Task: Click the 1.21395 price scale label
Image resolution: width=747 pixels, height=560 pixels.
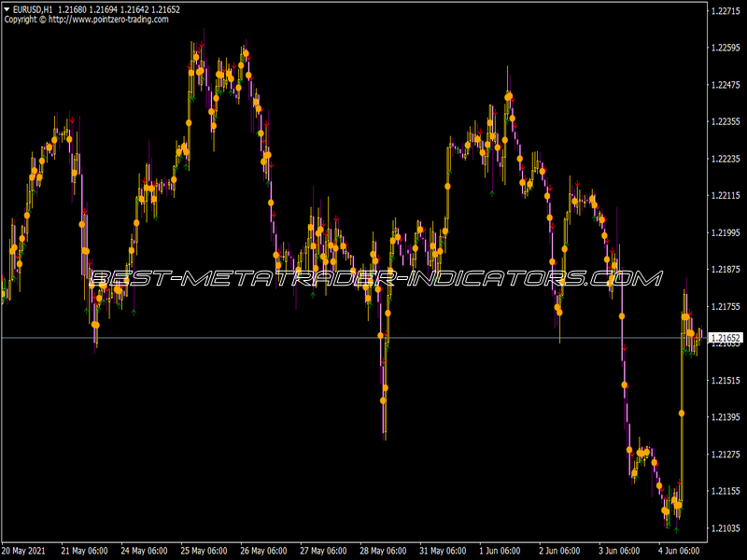Action: coord(726,417)
